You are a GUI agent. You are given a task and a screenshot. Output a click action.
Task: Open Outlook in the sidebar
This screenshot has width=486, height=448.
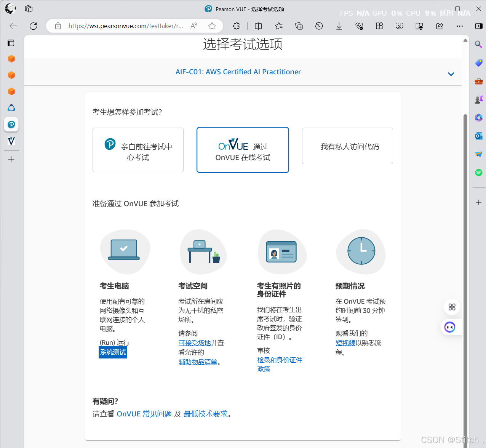[x=479, y=136]
